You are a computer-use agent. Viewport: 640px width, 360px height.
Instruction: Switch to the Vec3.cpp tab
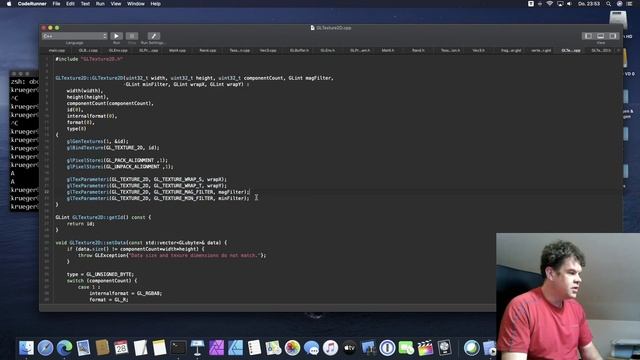pos(268,51)
